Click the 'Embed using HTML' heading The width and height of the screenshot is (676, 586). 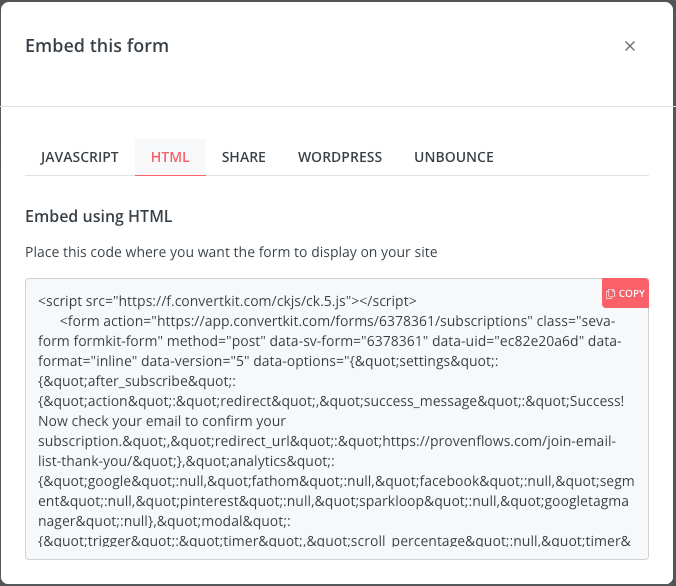click(x=99, y=216)
